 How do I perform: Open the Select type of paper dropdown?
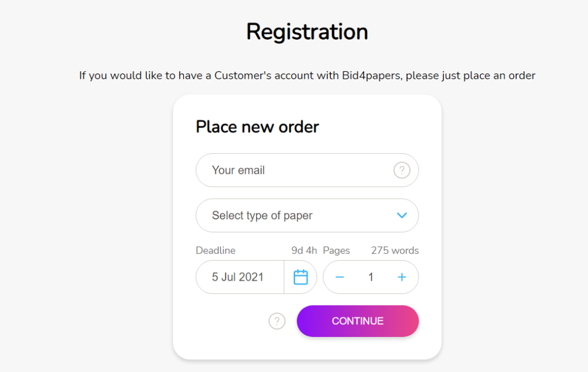tap(307, 215)
